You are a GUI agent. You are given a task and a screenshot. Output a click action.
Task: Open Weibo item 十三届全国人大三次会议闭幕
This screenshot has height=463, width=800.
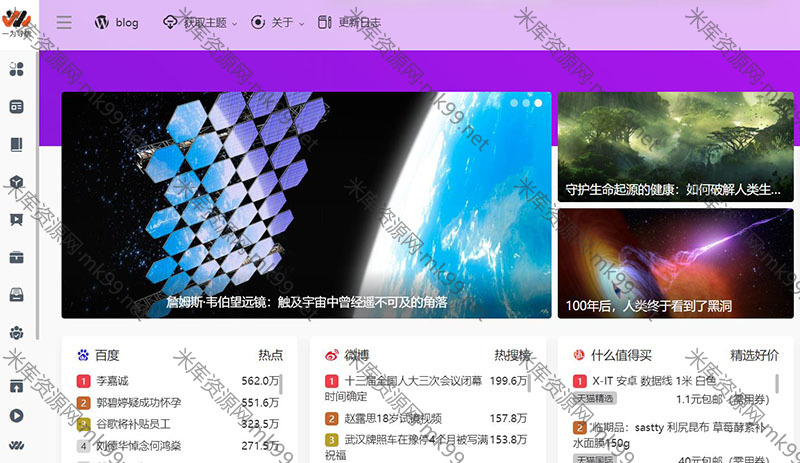(x=404, y=388)
